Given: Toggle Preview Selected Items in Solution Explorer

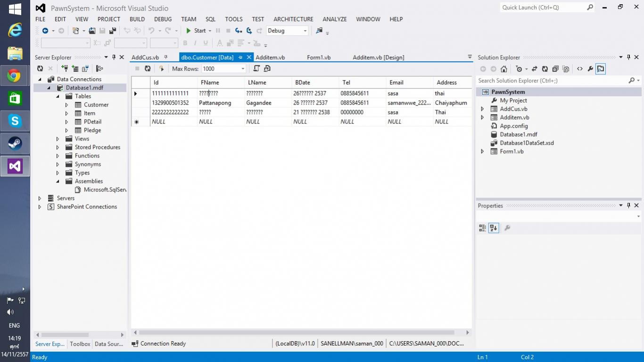Looking at the screenshot, I should (600, 69).
